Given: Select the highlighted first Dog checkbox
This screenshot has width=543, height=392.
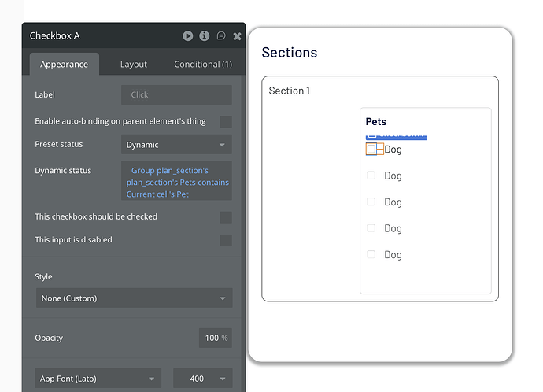Looking at the screenshot, I should [x=371, y=149].
